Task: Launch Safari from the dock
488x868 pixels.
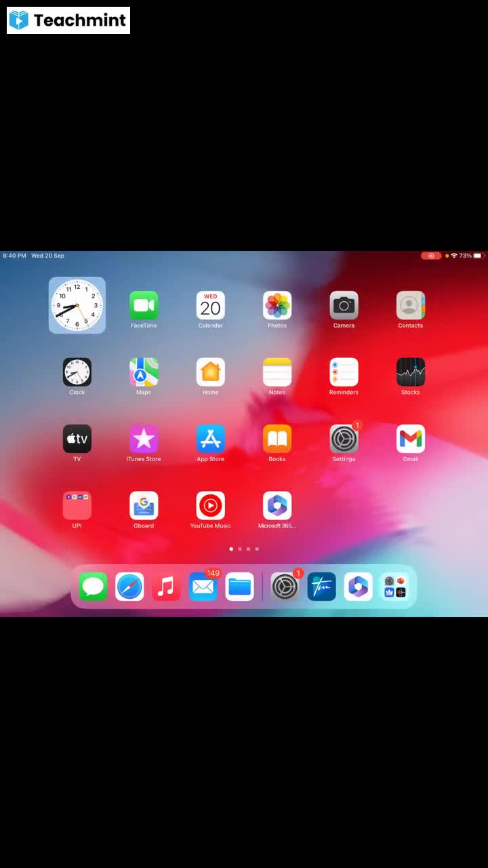Action: click(129, 587)
